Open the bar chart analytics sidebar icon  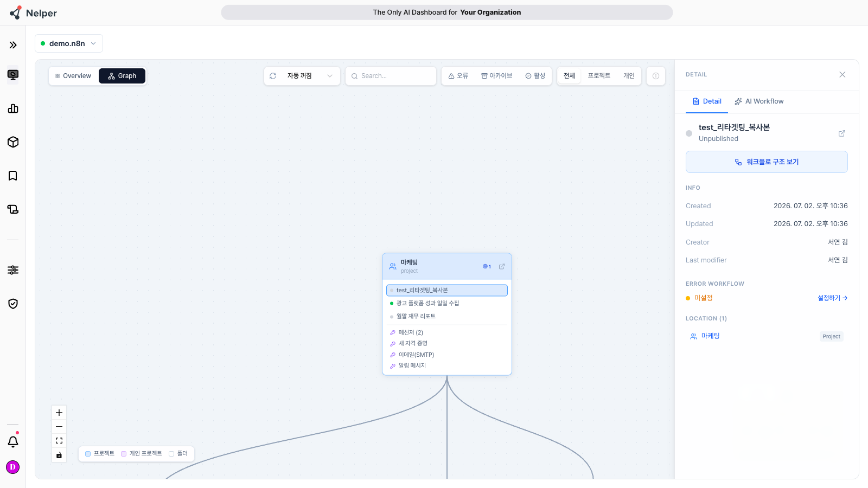13,108
